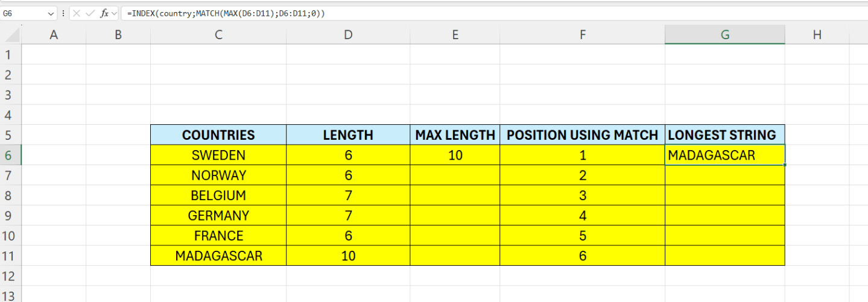Image resolution: width=868 pixels, height=302 pixels.
Task: Open Insert Function via fx icon
Action: point(104,13)
